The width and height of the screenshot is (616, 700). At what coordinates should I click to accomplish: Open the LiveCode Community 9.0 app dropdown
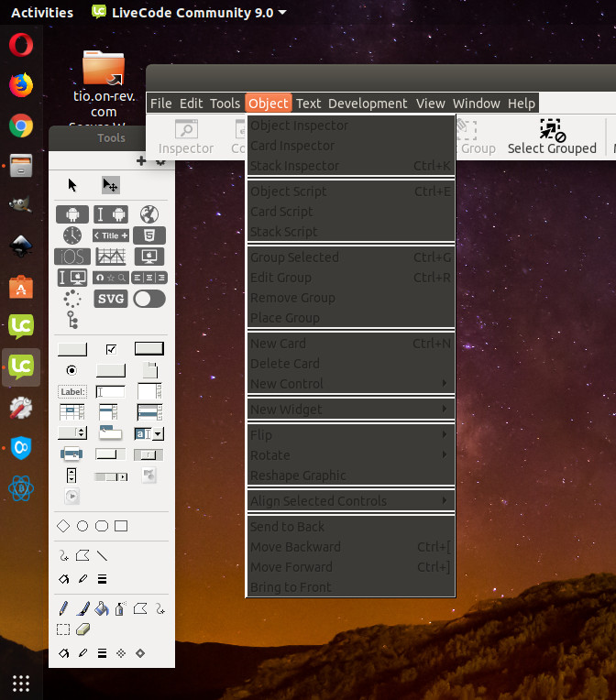pos(189,12)
